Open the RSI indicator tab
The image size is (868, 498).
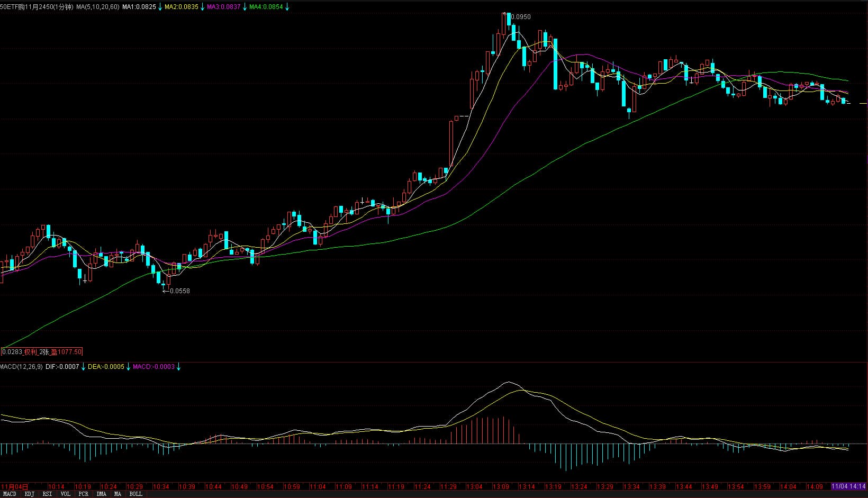coord(48,494)
